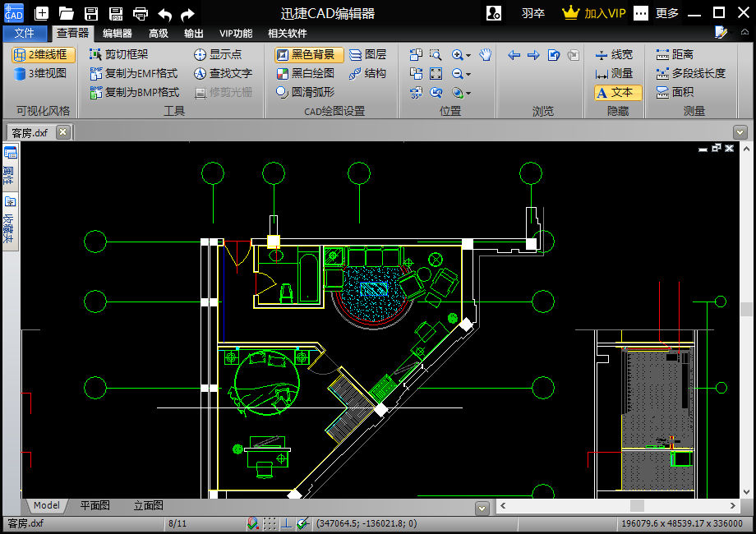Viewport: 756px width, 534px height.
Task: Expand the document tabs list dropdown
Action: coord(740,132)
